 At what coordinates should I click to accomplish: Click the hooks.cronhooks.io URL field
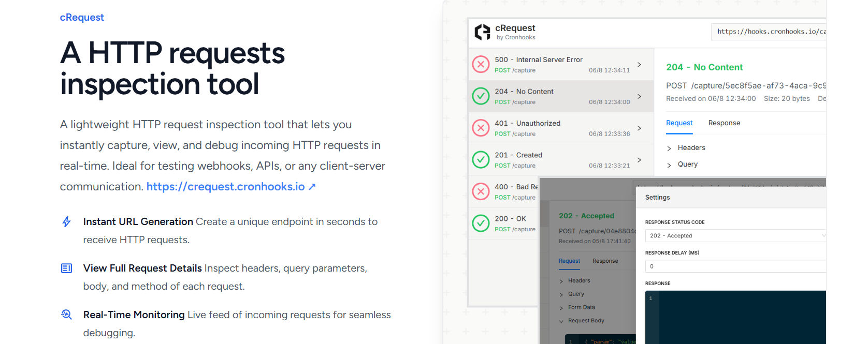[x=769, y=32]
